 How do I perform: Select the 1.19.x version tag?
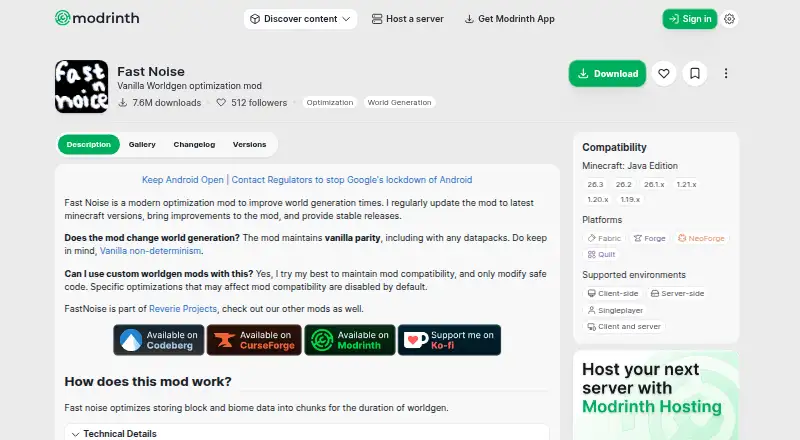pos(630,200)
